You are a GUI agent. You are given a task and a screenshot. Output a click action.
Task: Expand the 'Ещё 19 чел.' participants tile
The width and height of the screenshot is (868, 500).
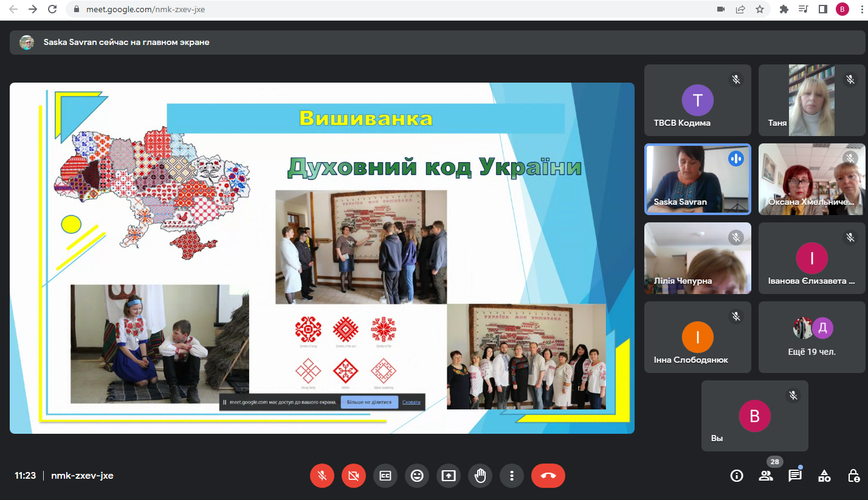pyautogui.click(x=811, y=337)
